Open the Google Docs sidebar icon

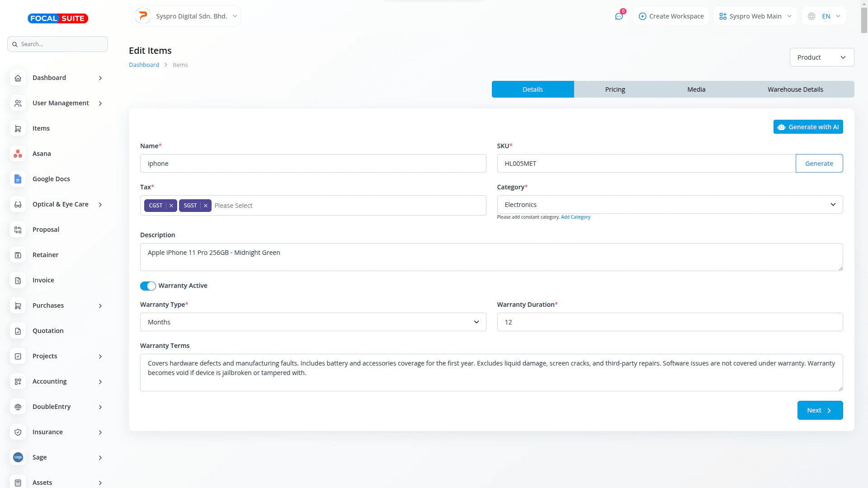click(18, 179)
